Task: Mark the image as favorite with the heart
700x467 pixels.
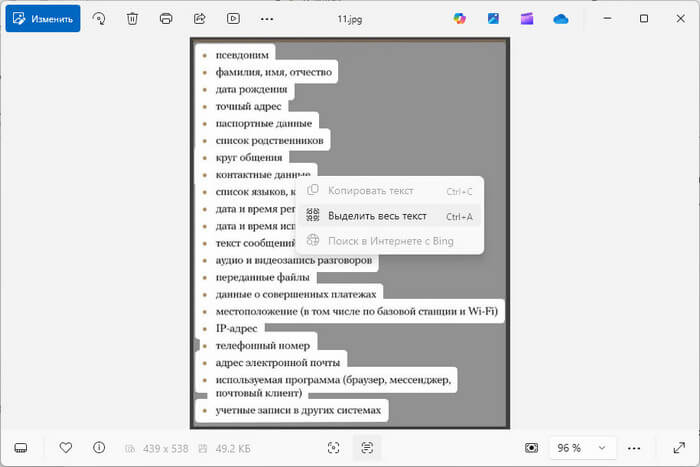Action: coord(66,447)
